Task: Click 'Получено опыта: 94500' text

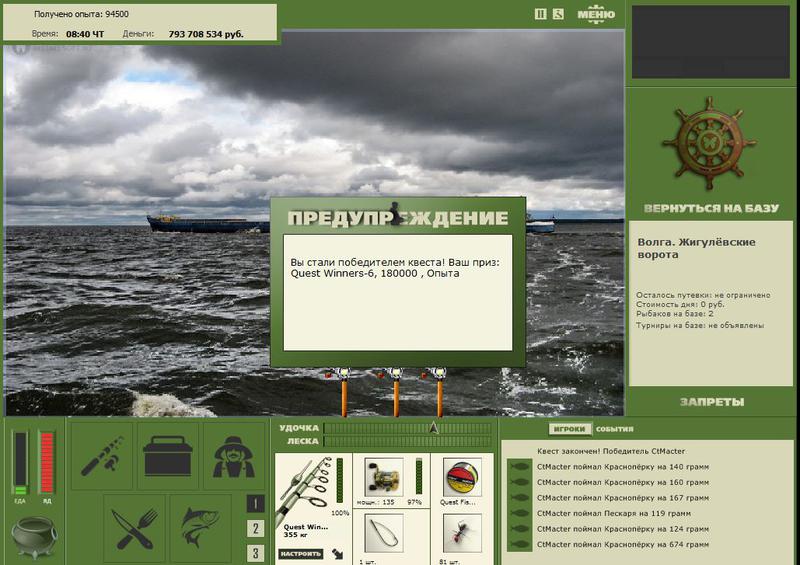Action: 81,14
